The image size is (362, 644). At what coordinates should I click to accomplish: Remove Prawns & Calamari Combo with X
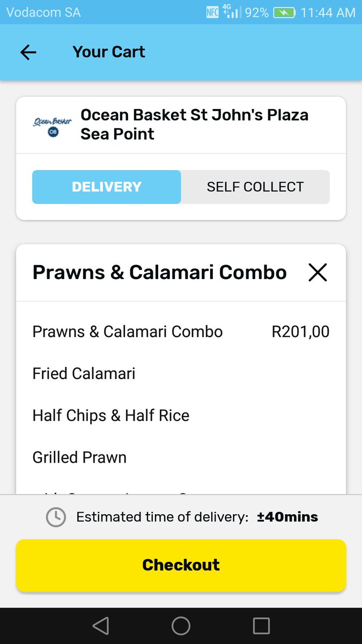click(317, 273)
